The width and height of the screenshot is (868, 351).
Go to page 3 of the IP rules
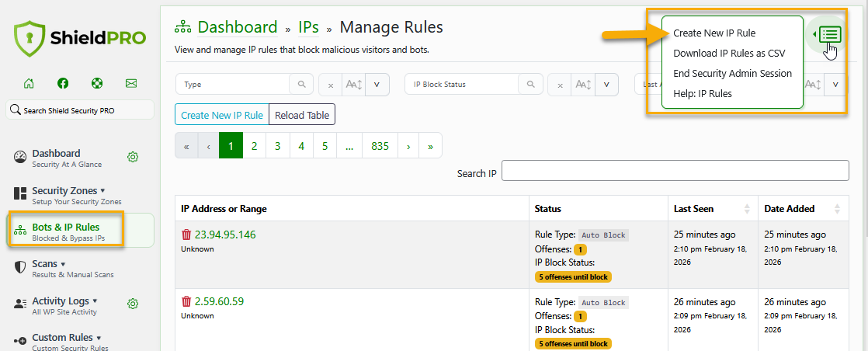(277, 147)
